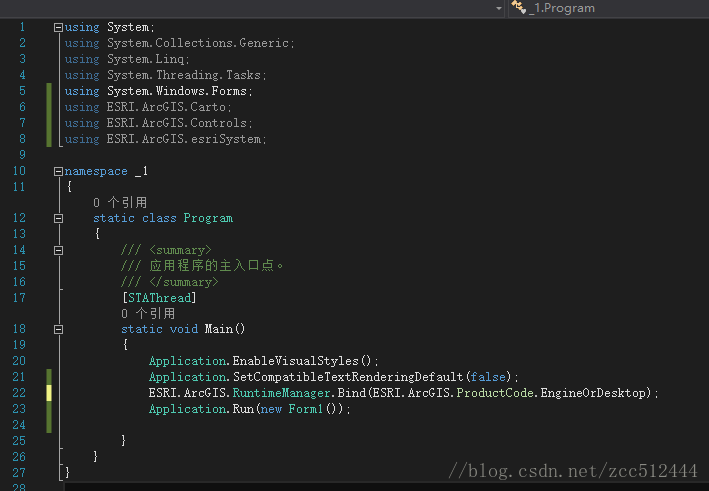The height and width of the screenshot is (491, 709).
Task: Click on 'ESRI.ArcGIS.Controls' using line
Action: (x=158, y=123)
